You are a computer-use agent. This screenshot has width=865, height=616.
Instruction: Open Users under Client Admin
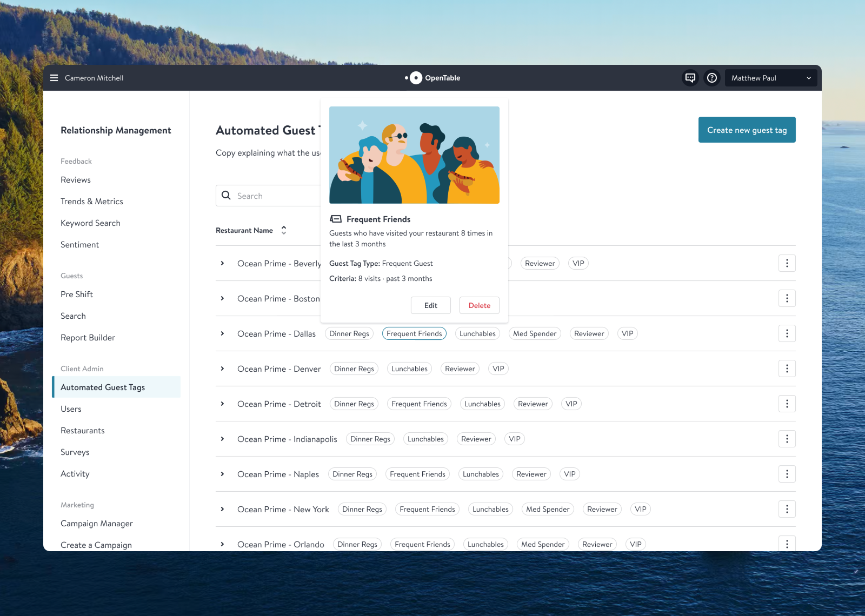click(x=71, y=409)
